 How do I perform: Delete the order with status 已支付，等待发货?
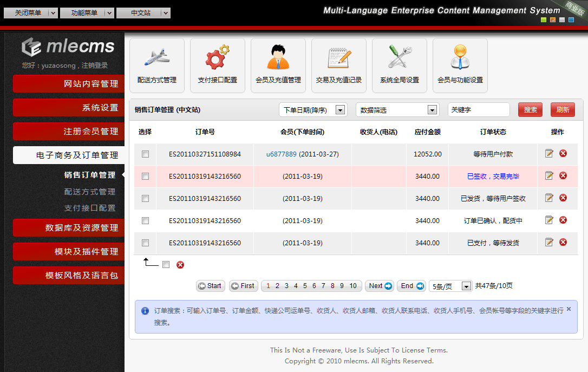[563, 242]
